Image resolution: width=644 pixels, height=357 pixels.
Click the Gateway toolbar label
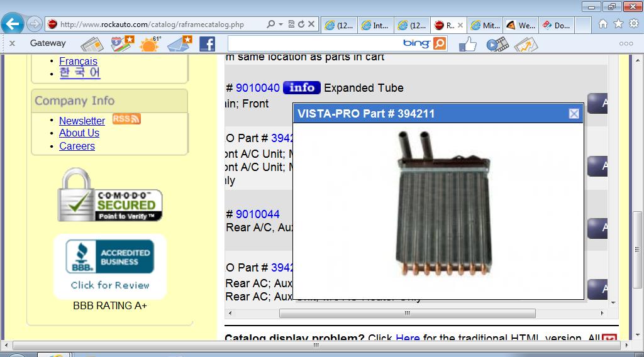pos(48,43)
